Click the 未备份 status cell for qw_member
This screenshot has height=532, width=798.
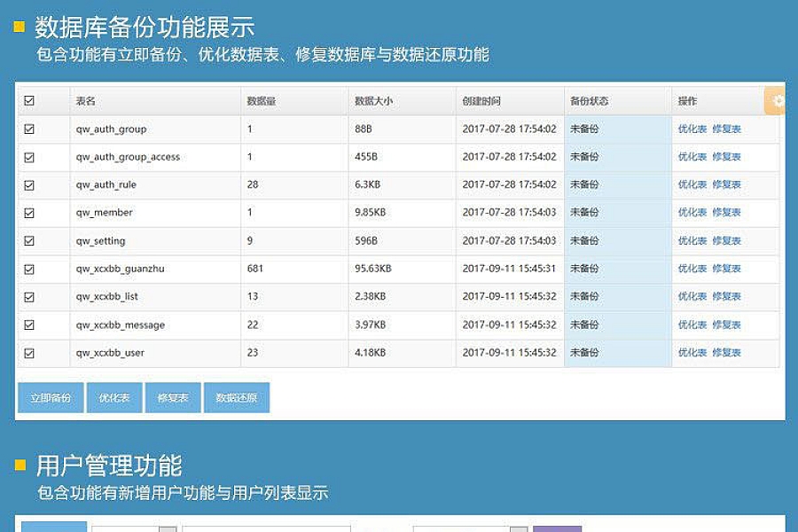pos(584,213)
